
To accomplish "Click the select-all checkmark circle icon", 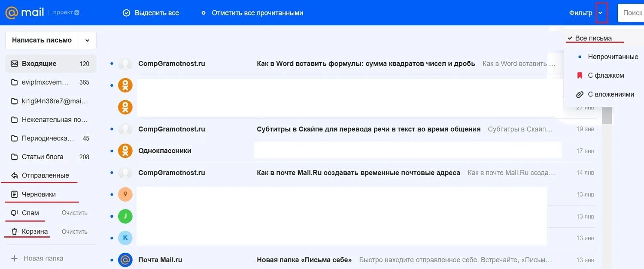I will point(126,13).
